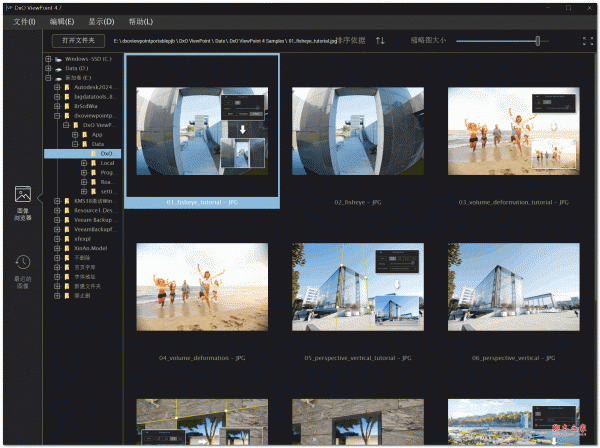
Task: Select the 03_volume_deformation_tutorial thumbnail
Action: [x=514, y=131]
